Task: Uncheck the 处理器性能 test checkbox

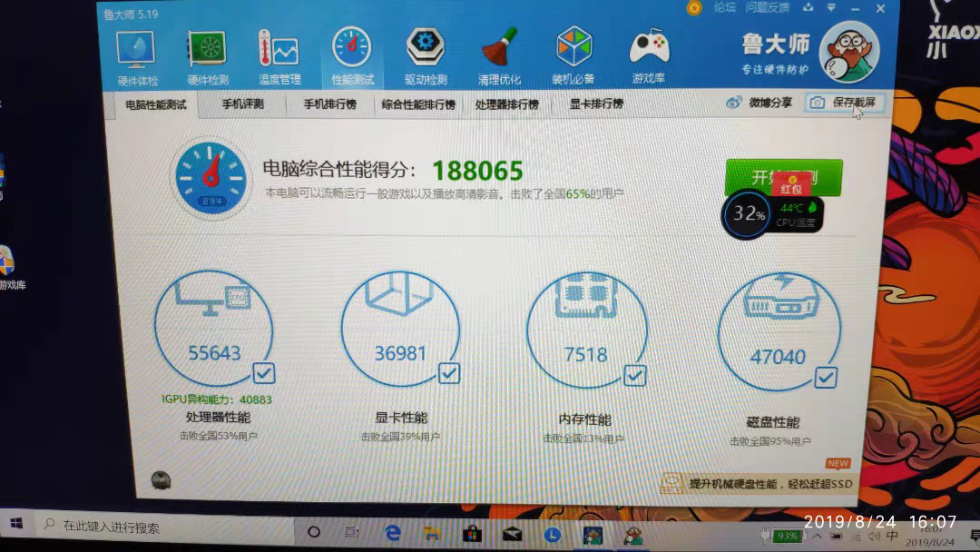Action: point(263,373)
